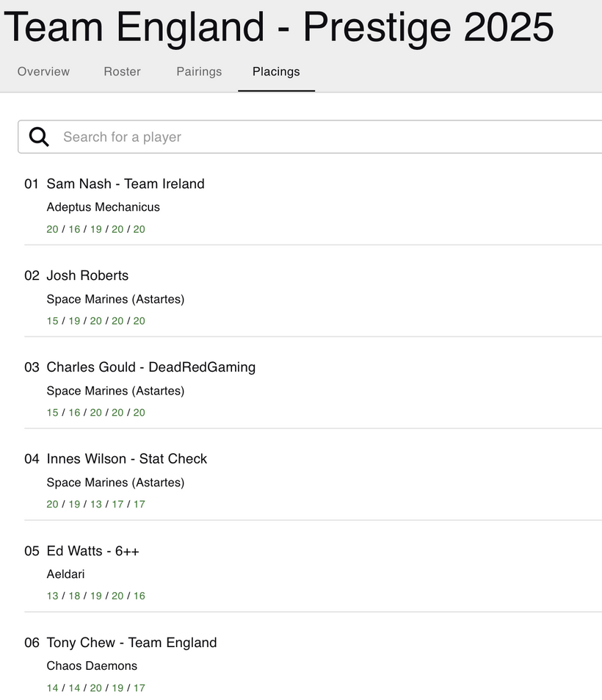Click the magnifying glass search icon
The width and height of the screenshot is (602, 700).
[x=39, y=137]
